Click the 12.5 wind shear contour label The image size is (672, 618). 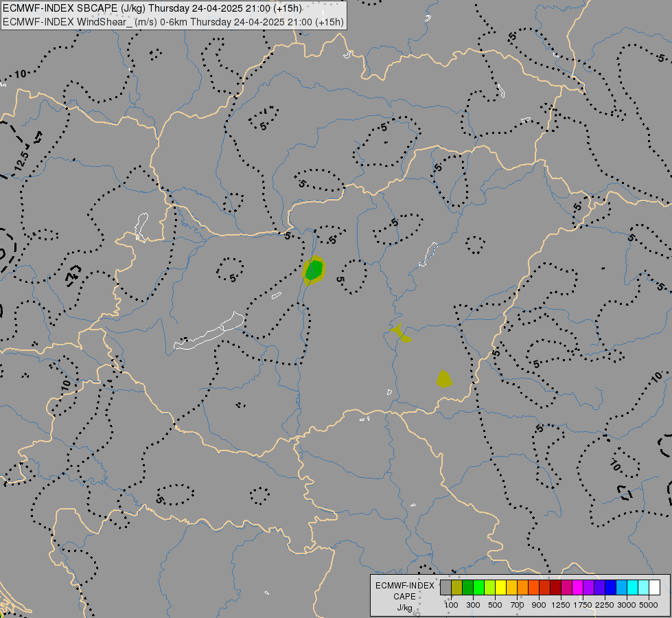pyautogui.click(x=21, y=161)
